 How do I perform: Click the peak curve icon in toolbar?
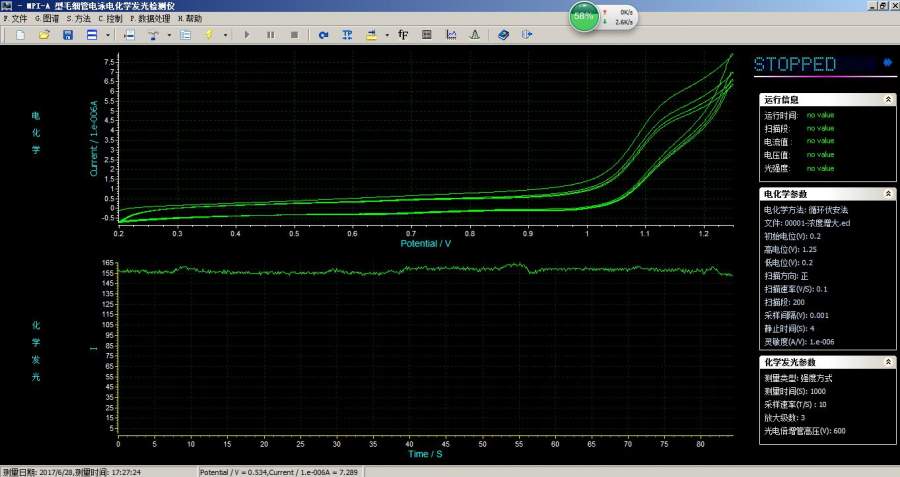click(x=474, y=35)
